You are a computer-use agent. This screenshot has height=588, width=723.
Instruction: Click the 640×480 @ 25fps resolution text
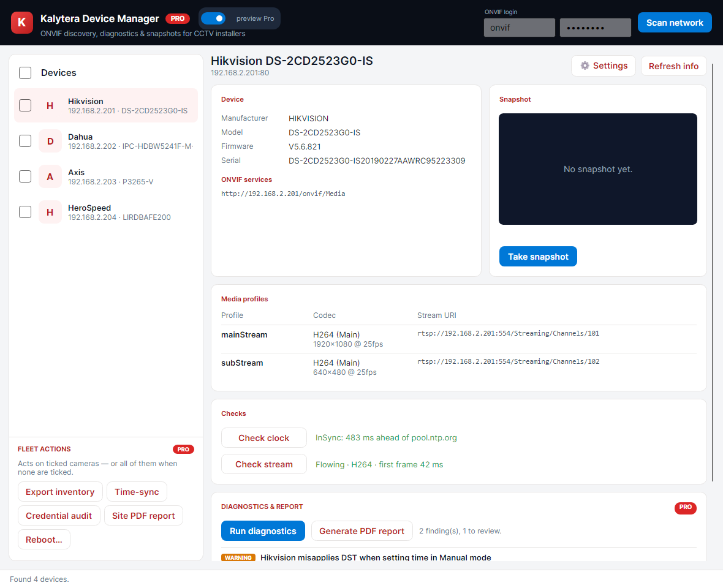[x=345, y=372]
